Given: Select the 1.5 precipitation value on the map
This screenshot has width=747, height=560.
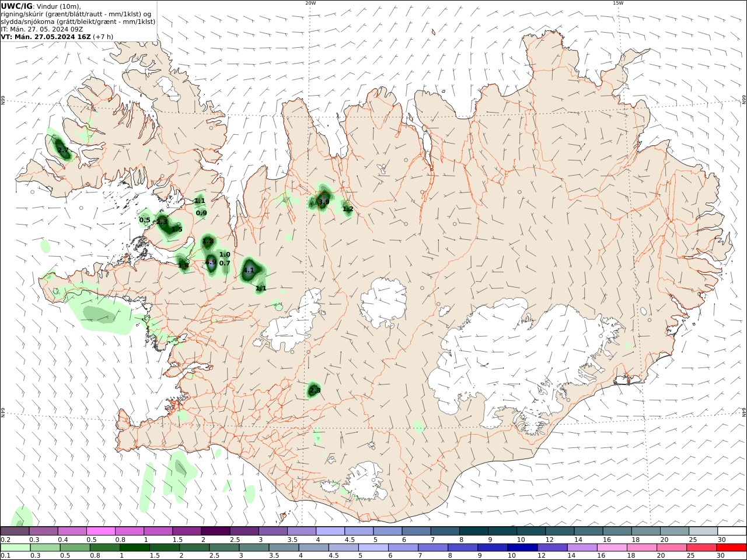Looking at the screenshot, I should pyautogui.click(x=177, y=230).
